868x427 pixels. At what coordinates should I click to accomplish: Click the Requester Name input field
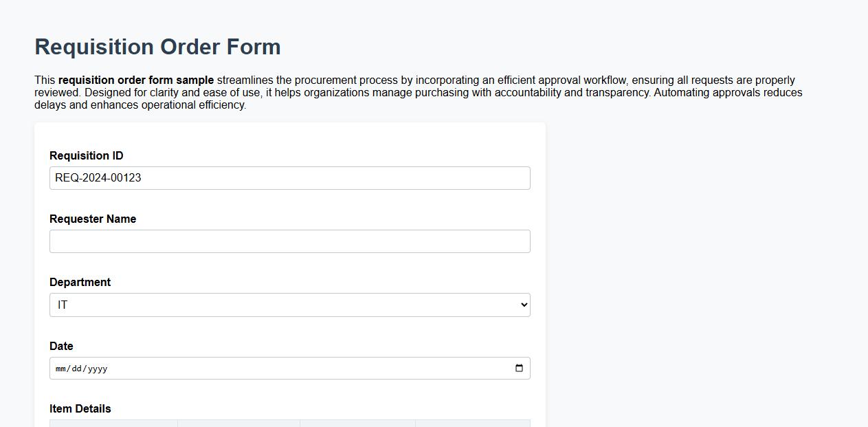(289, 241)
